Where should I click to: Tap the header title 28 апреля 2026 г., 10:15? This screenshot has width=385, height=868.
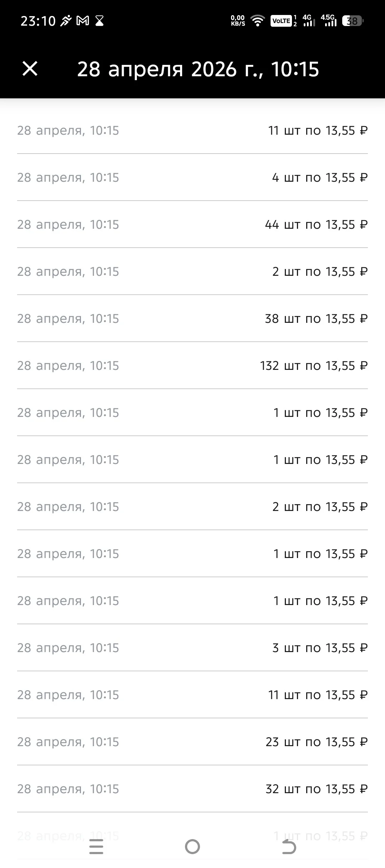coord(198,69)
